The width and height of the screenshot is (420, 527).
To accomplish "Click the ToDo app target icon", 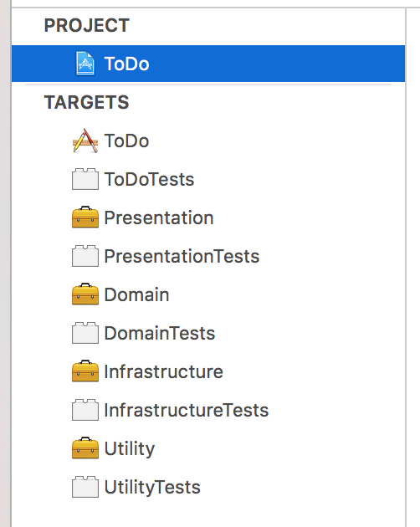I will (85, 141).
